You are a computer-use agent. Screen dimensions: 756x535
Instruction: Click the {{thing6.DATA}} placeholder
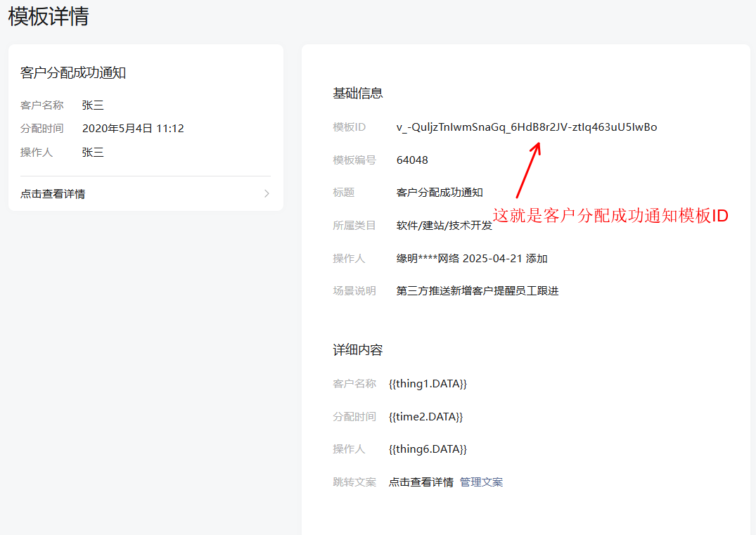coord(428,449)
